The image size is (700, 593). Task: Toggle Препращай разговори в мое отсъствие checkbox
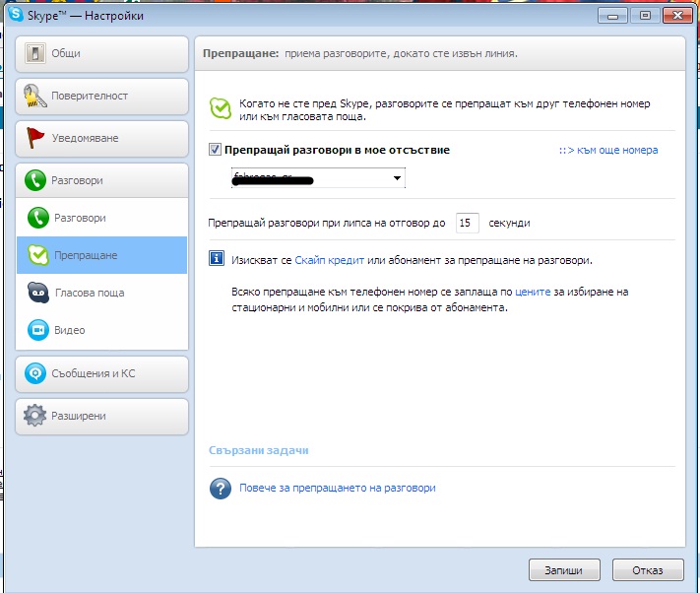point(215,150)
